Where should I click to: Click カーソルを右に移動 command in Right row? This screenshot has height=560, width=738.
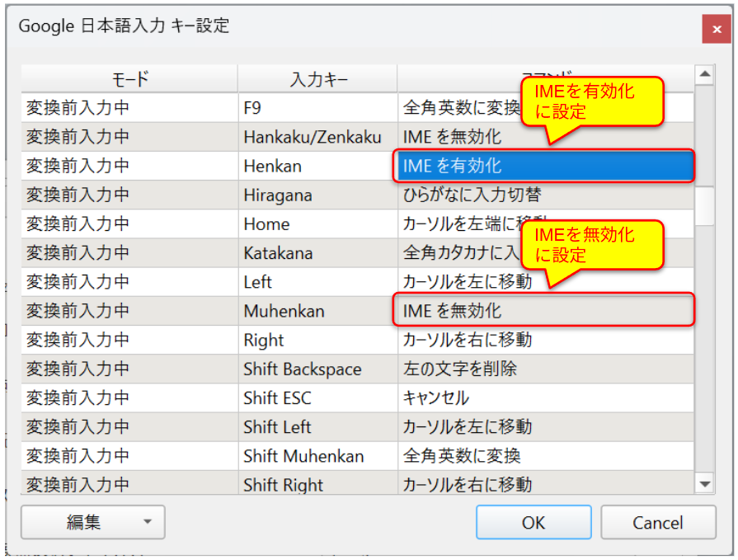pos(546,341)
